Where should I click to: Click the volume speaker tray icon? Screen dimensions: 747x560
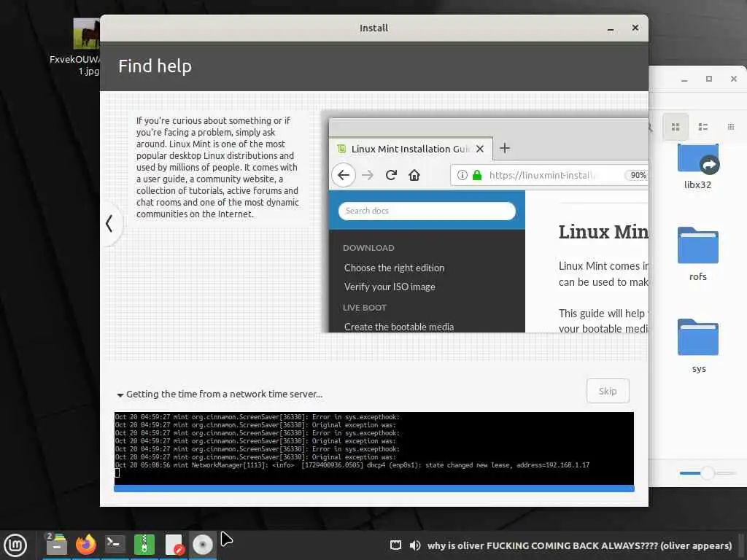point(415,545)
